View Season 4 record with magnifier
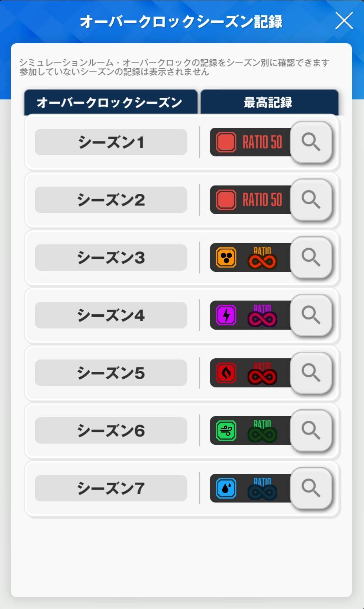This screenshot has height=609, width=364. 311,315
